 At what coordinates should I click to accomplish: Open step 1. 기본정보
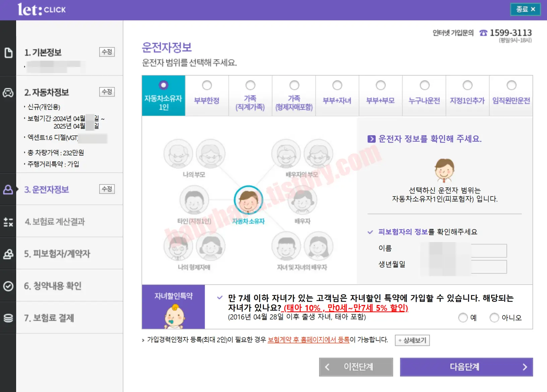tap(43, 53)
